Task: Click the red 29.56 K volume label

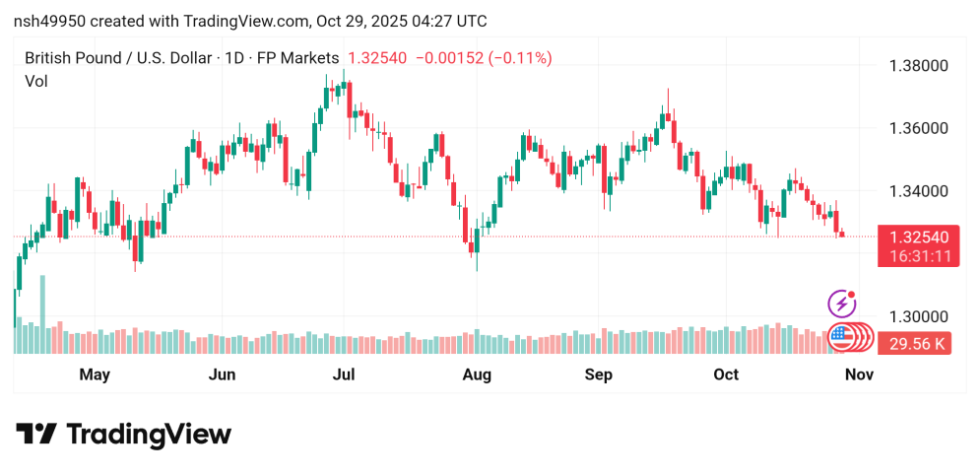Action: (918, 344)
